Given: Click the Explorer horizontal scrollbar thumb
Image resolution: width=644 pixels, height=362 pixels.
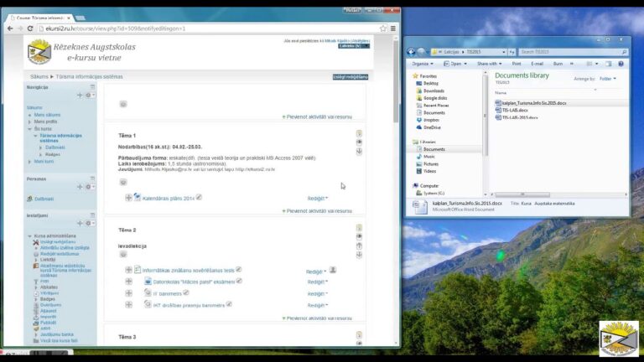Looking at the screenshot, I should pyautogui.click(x=522, y=194).
